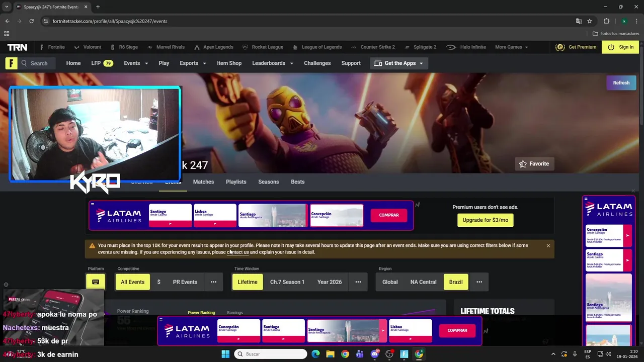Open Discord from the taskbar

tap(374, 354)
